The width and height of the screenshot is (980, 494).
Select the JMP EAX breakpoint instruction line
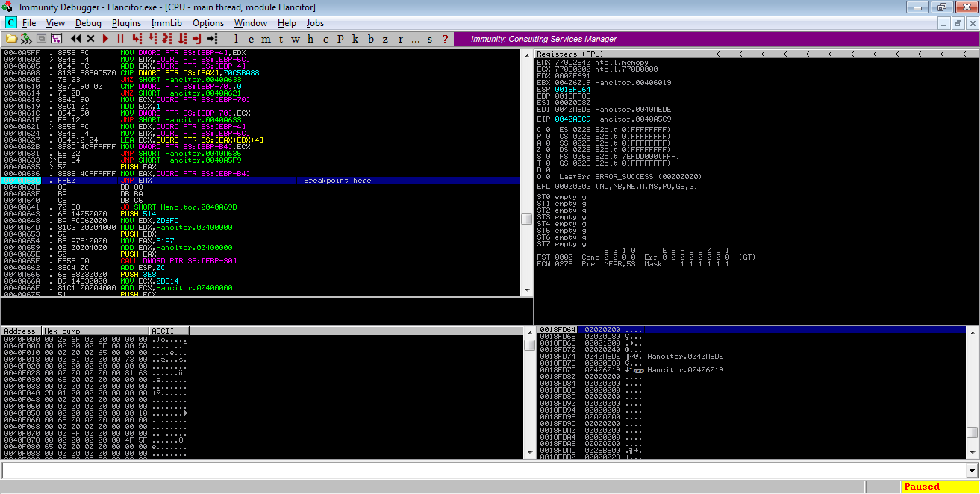tap(260, 181)
